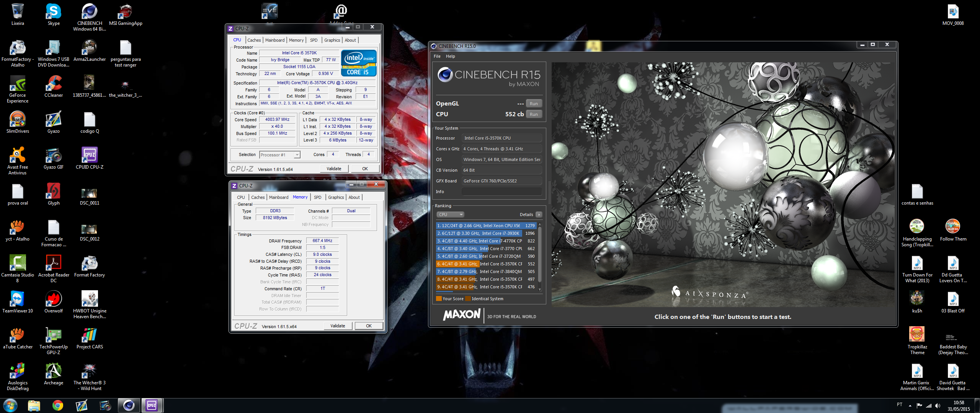The height and width of the screenshot is (413, 980).
Task: Select ranking row Intel Xeon CPU X5 score 1279
Action: pyautogui.click(x=486, y=226)
